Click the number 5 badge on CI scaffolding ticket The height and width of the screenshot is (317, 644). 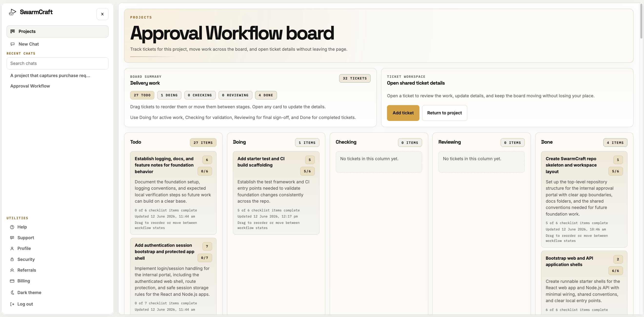310,160
